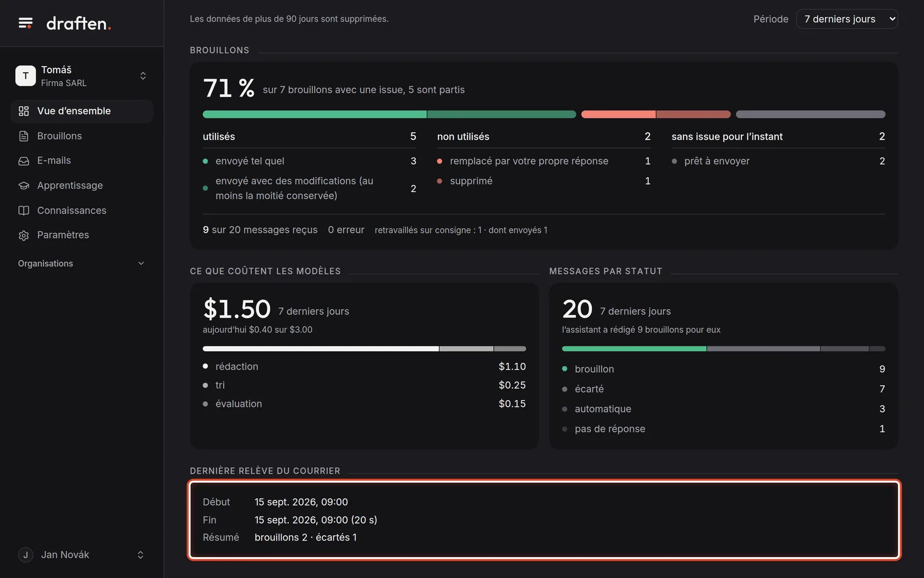Open the draften logo home link
This screenshot has width=924, height=578.
(x=79, y=23)
